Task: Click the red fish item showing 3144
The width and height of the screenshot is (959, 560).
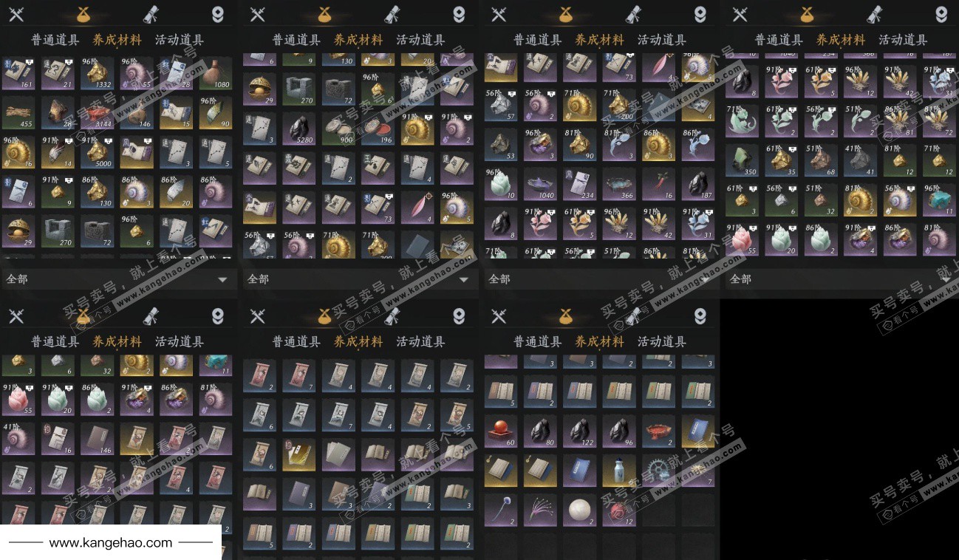Action: [x=97, y=113]
